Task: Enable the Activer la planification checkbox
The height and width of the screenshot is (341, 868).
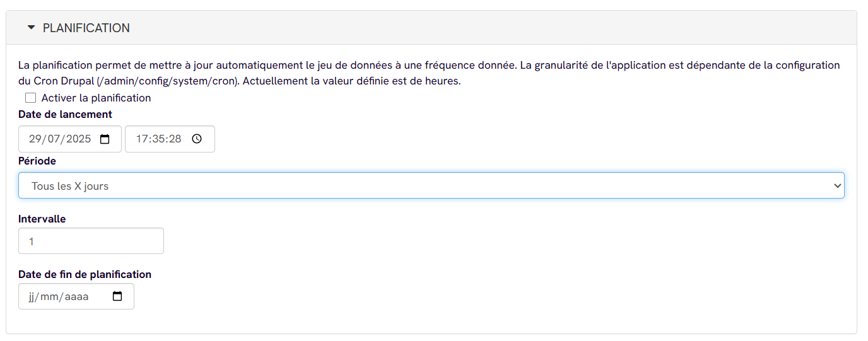Action: (30, 98)
